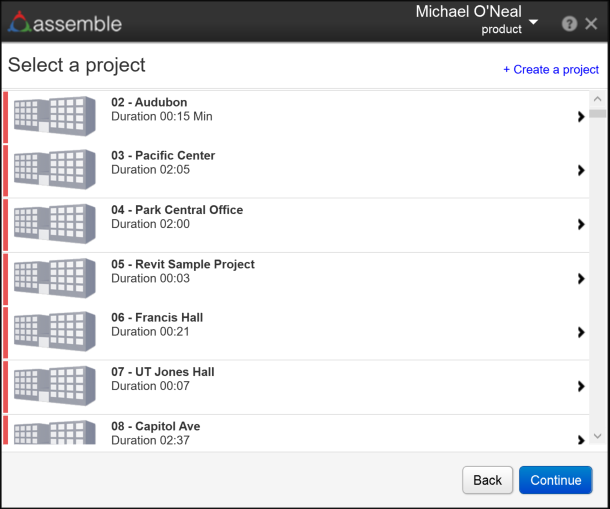Click the 04 - Park Central Office building icon
This screenshot has width=610, height=509.
pyautogui.click(x=55, y=224)
